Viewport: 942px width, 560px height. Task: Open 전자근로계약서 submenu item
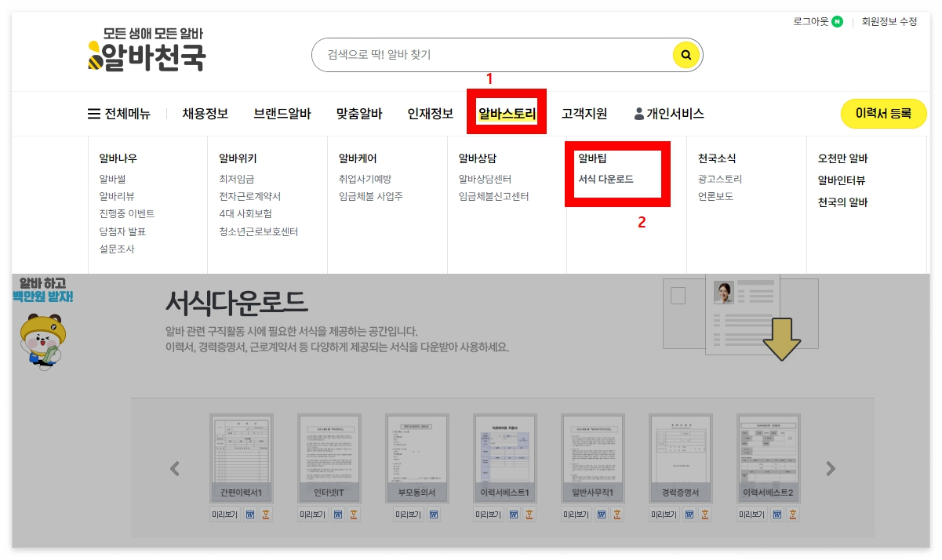249,197
